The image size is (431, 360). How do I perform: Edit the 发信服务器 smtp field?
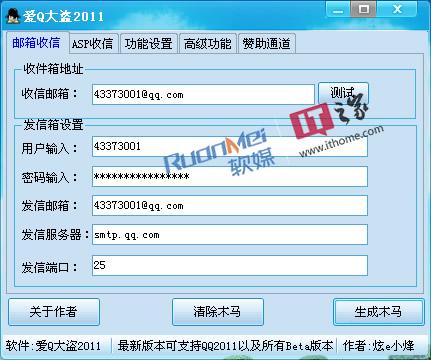click(x=230, y=234)
